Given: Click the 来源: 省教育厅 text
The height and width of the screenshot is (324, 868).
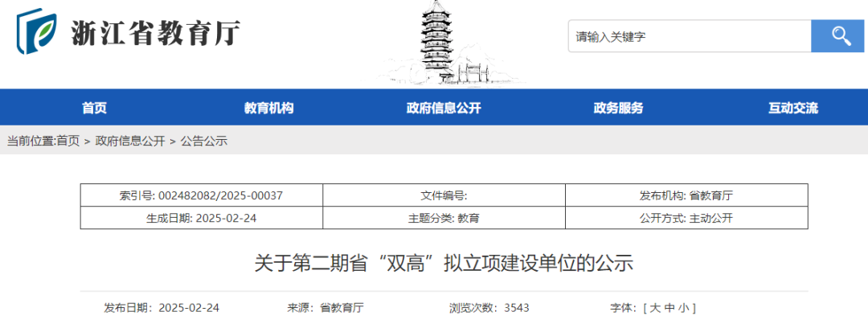Looking at the screenshot, I should (x=325, y=308).
